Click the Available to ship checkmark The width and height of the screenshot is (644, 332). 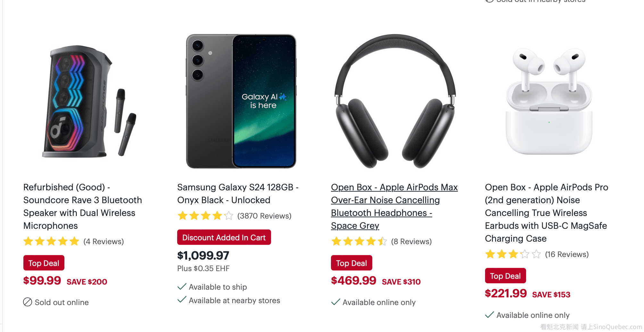coord(182,286)
